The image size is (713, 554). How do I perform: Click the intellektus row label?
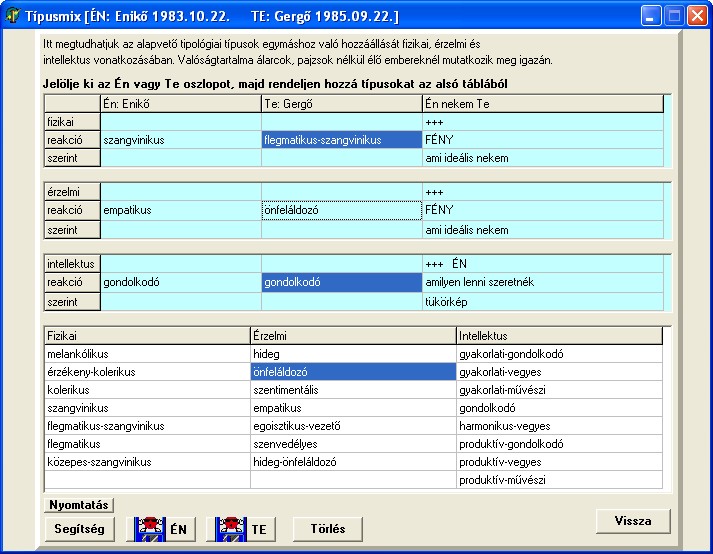(x=72, y=264)
